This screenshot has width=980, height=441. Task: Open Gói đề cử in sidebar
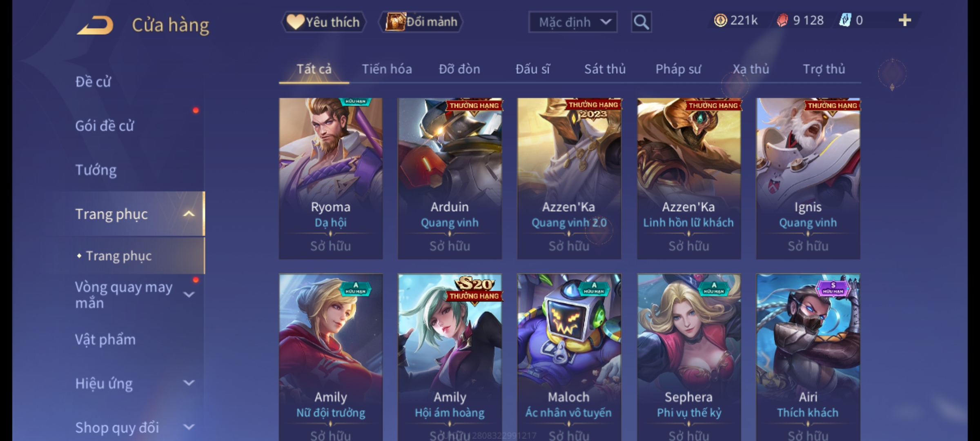tap(105, 126)
